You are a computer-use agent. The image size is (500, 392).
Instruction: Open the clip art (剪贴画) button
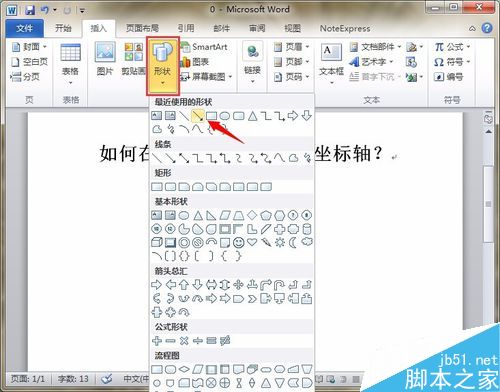pos(134,59)
